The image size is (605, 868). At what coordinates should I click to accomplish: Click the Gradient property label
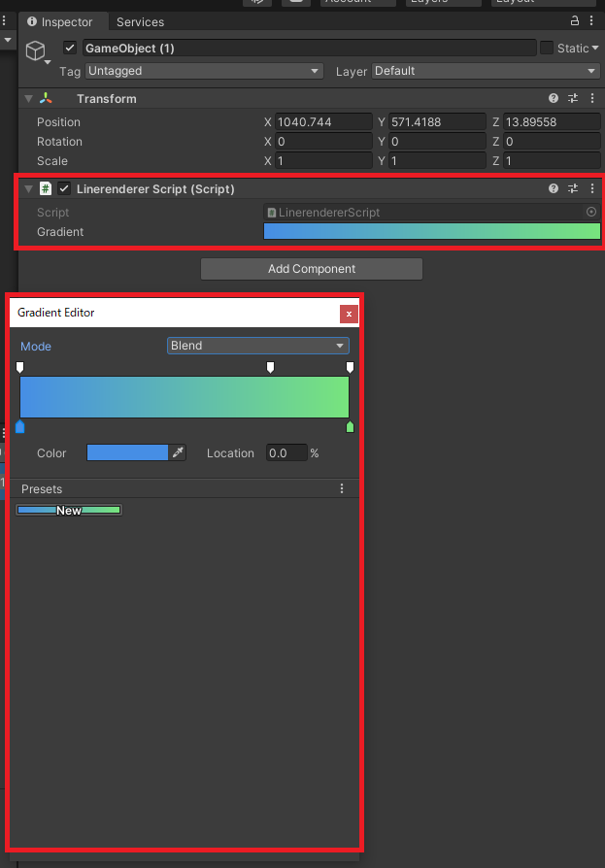pos(60,231)
